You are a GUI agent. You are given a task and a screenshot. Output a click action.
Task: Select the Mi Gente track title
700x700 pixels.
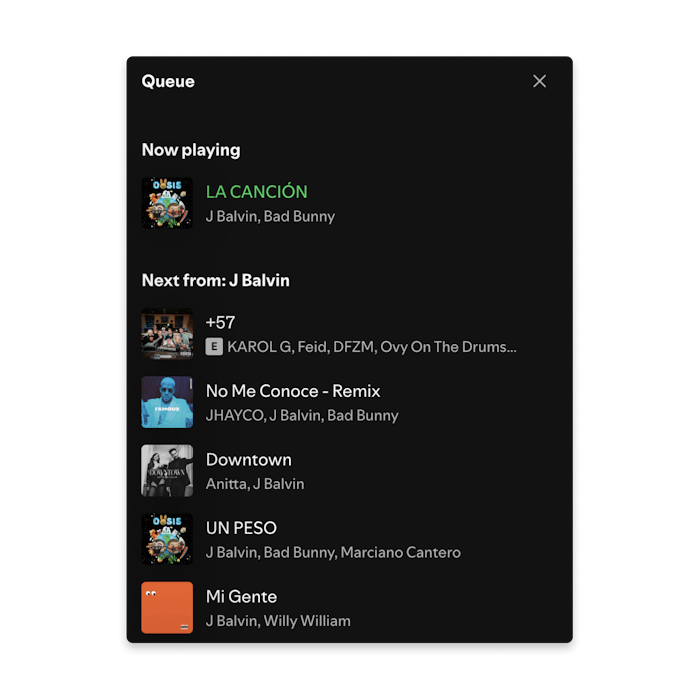(x=241, y=597)
